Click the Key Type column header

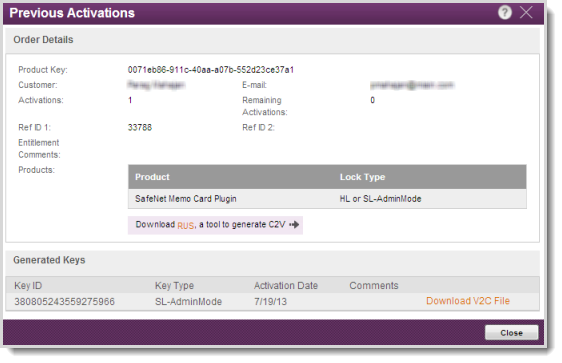click(x=174, y=286)
